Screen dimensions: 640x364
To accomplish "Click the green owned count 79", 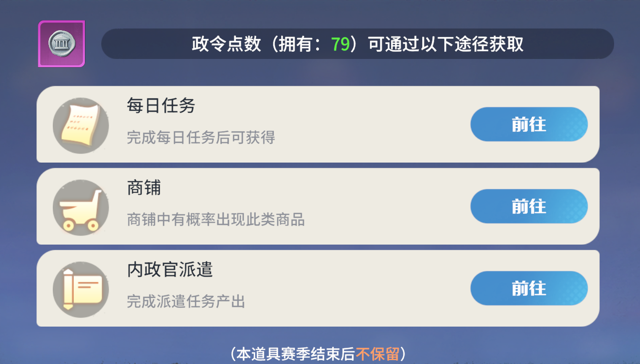I will pos(340,45).
